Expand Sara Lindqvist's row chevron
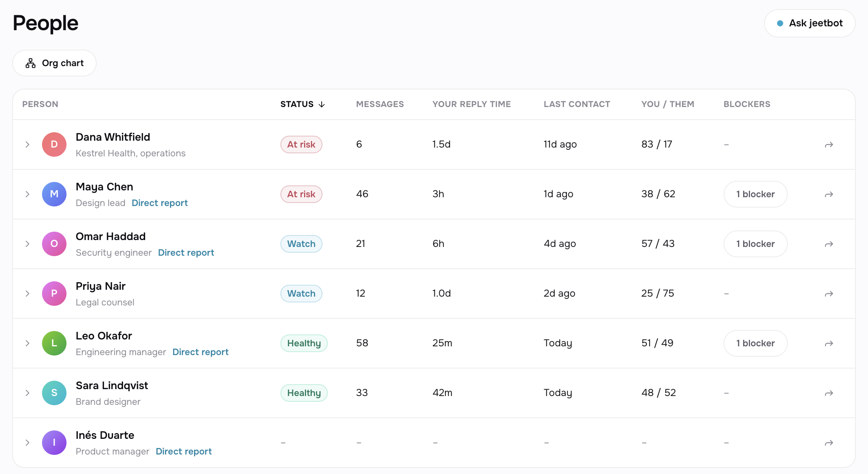Image resolution: width=868 pixels, height=474 pixels. point(28,393)
